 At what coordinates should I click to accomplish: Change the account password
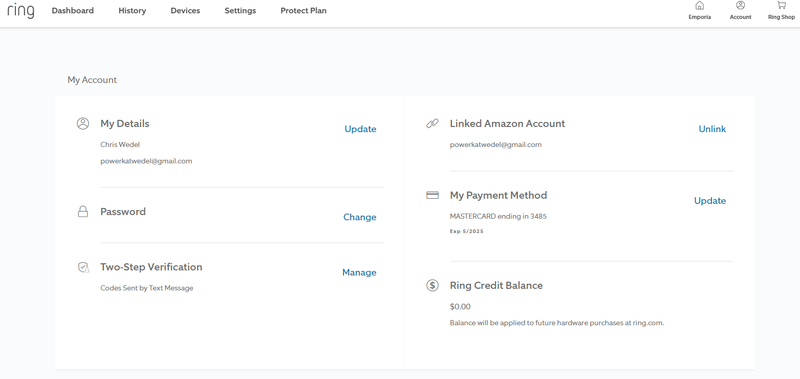click(x=360, y=217)
